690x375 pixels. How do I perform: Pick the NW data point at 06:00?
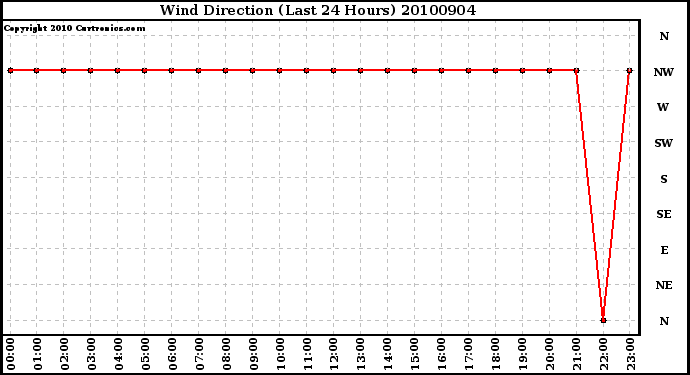(x=171, y=70)
